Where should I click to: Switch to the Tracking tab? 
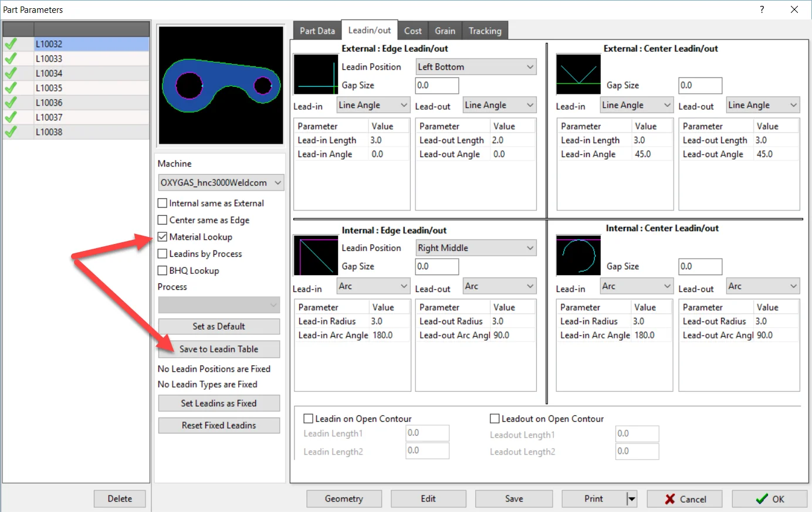[x=485, y=31]
